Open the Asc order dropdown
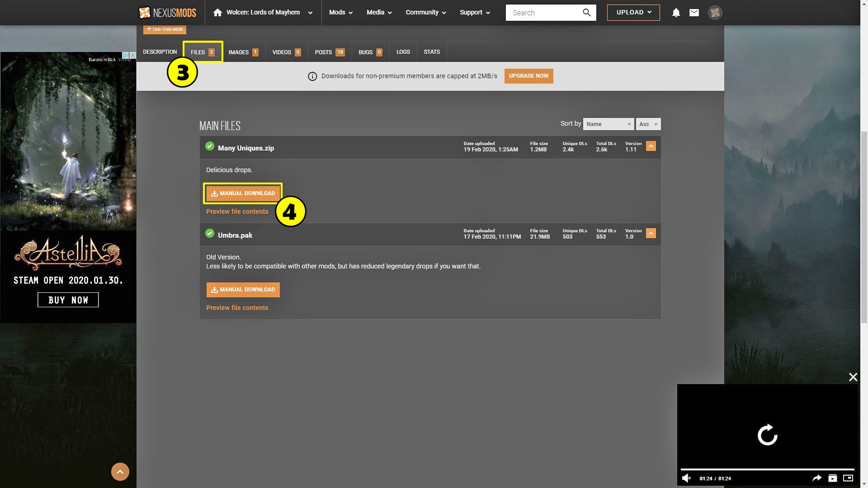The height and width of the screenshot is (488, 868). pos(648,124)
